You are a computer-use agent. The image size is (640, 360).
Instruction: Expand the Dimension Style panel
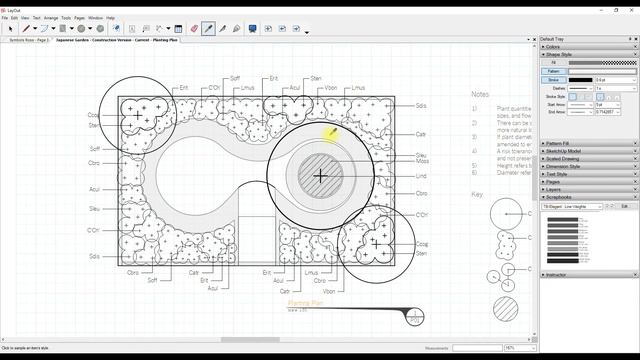[589, 167]
